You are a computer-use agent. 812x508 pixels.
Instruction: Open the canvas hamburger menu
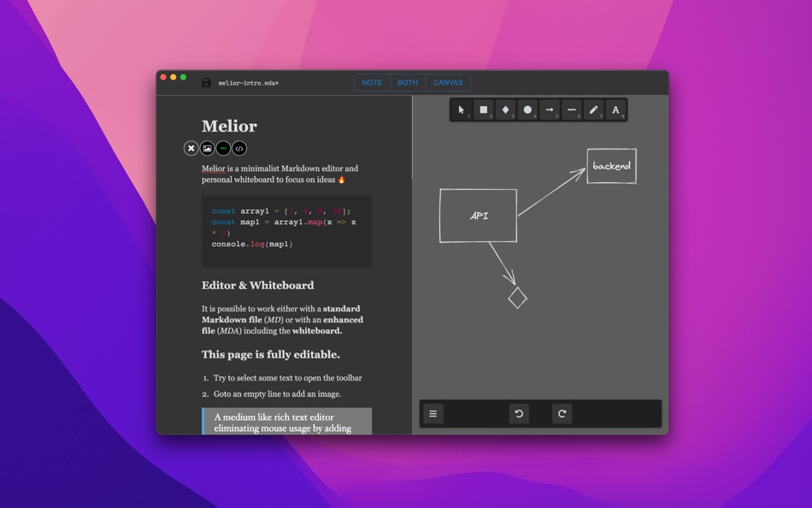coord(433,414)
